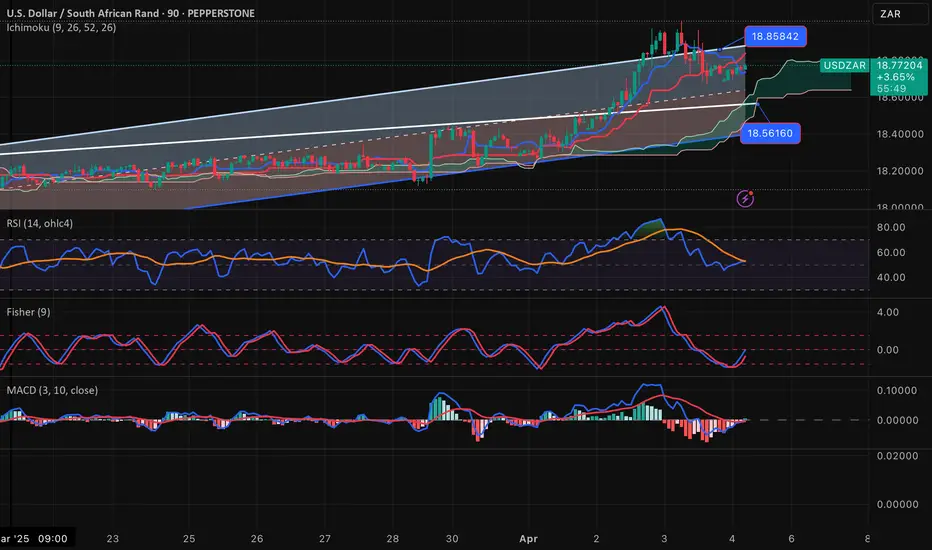932x550 pixels.
Task: Click the RSI (14, ohlc4) indicator legend
Action: point(39,223)
